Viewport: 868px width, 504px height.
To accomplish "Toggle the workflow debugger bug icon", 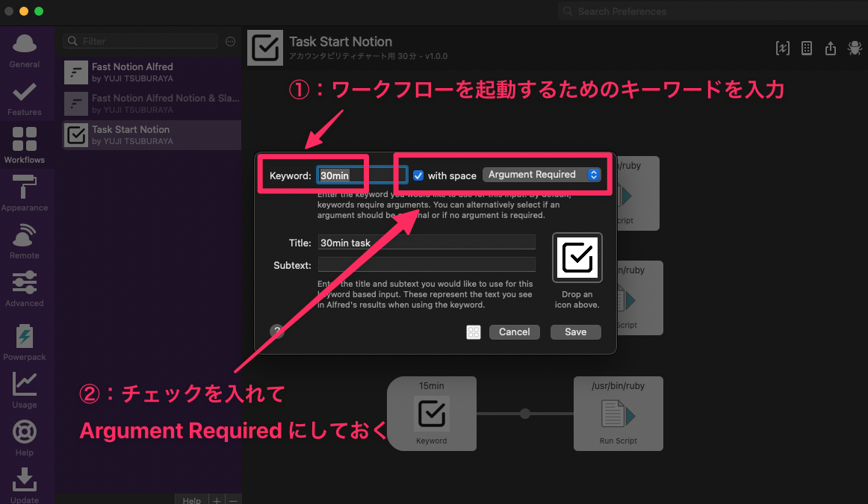I will [x=855, y=49].
